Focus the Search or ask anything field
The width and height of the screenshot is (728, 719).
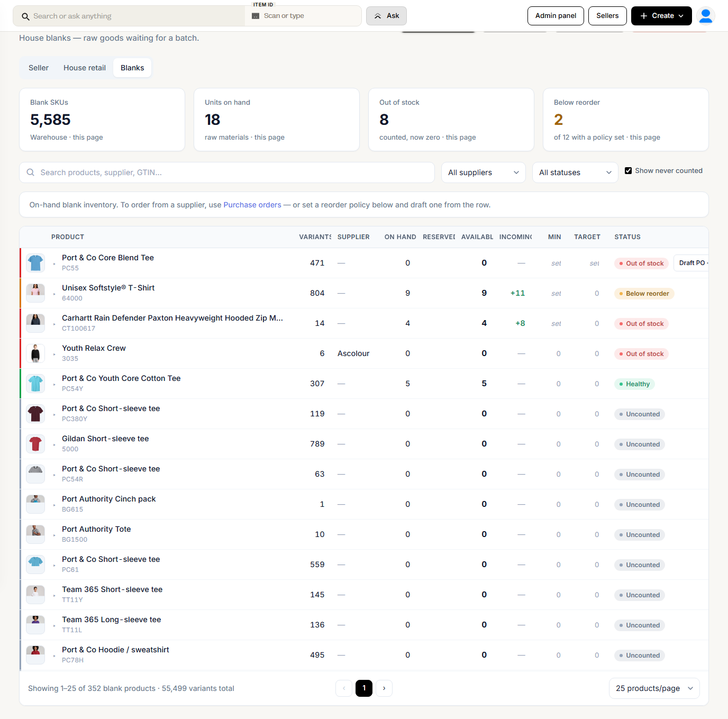(129, 16)
